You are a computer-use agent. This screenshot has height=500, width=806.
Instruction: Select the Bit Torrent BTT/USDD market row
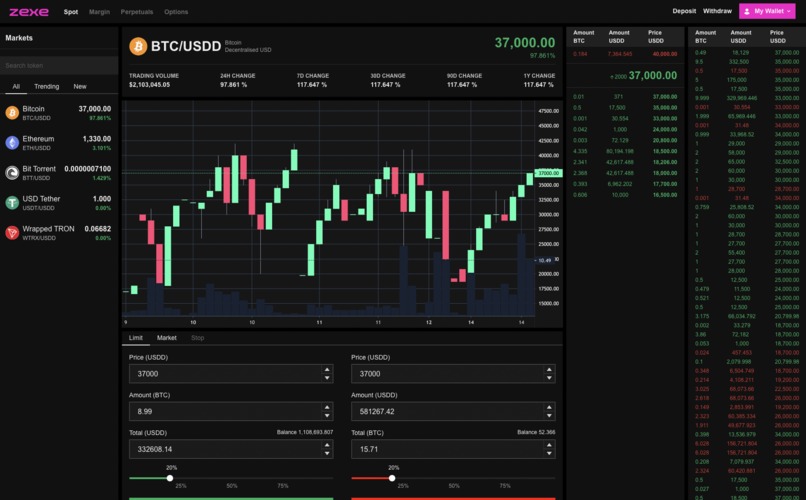point(59,173)
